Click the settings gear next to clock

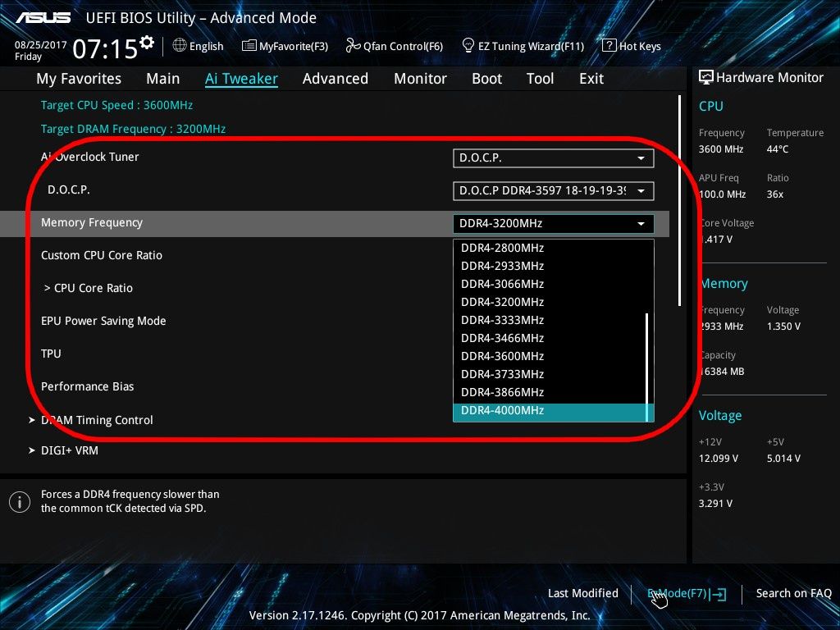tap(147, 42)
